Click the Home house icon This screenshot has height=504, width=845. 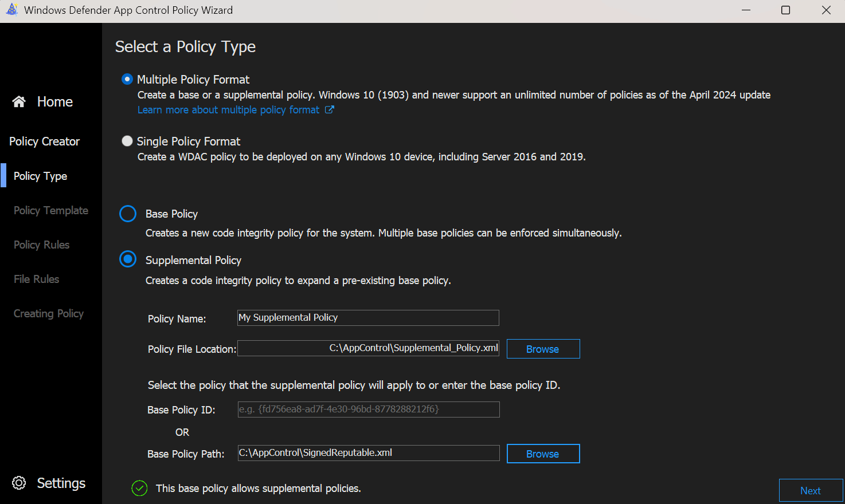19,102
